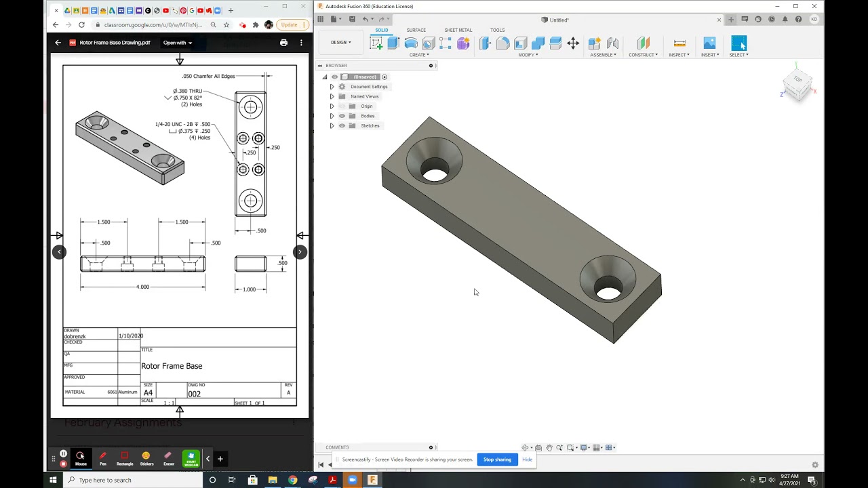Select the Fillet tool

coord(502,43)
